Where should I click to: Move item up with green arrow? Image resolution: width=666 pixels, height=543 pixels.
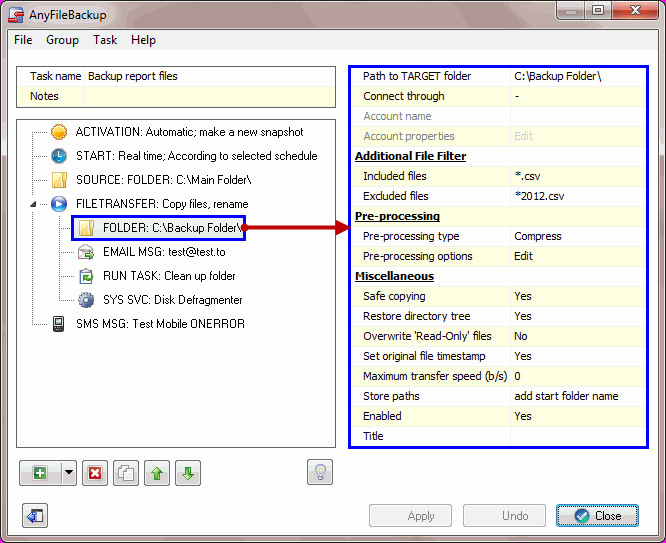(157, 473)
